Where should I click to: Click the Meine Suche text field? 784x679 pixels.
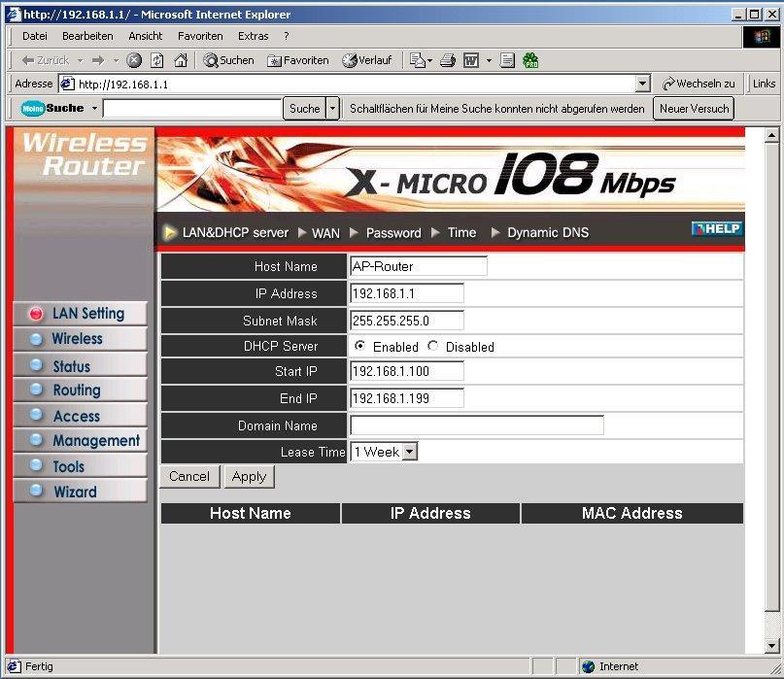pyautogui.click(x=192, y=108)
